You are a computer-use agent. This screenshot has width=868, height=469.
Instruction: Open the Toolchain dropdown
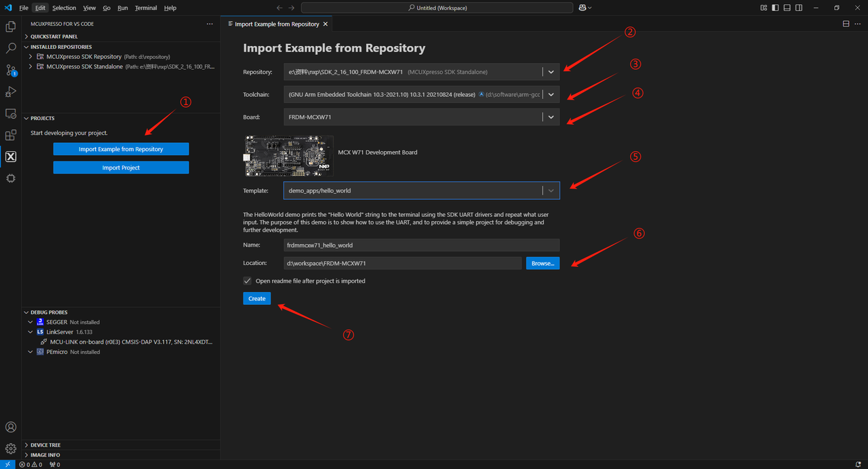tap(551, 95)
